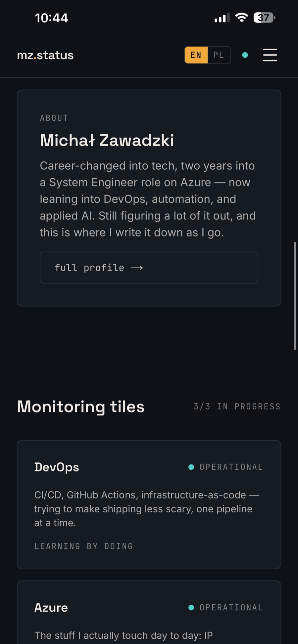Image resolution: width=298 pixels, height=644 pixels.
Task: Tap the cellular signal bars icon
Action: 222,18
